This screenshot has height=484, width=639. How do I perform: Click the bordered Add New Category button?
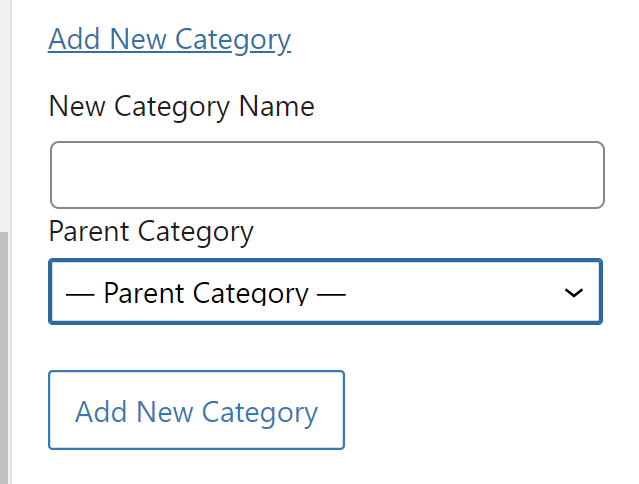coord(196,411)
